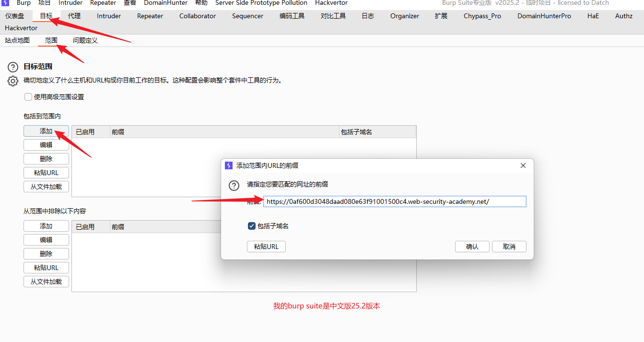Open the Collaborator tab
644x342 pixels.
point(198,16)
